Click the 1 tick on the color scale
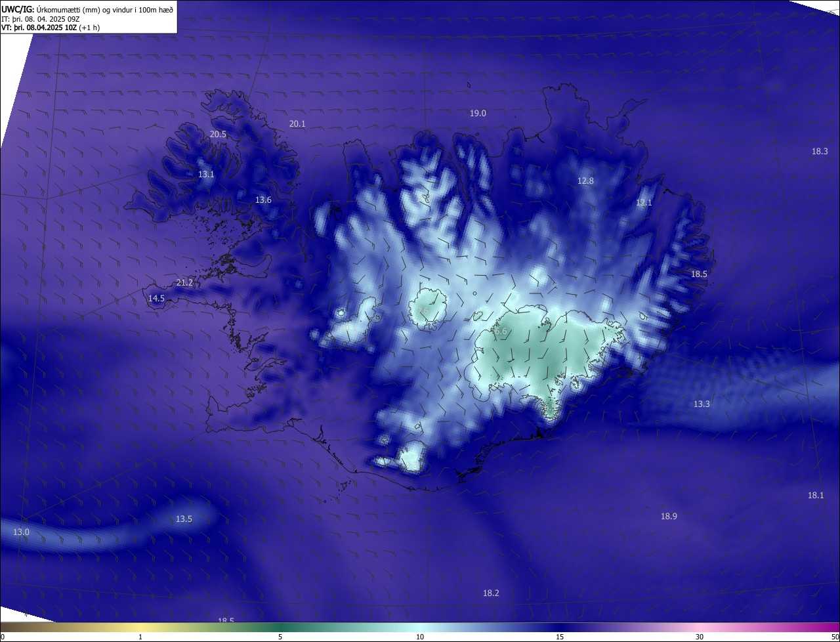The width and height of the screenshot is (840, 642). pos(140,637)
